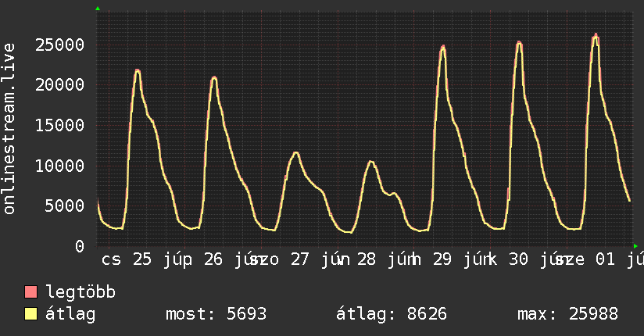The width and height of the screenshot is (644, 336).
Task: Click the legtöbb legend label
Action: tap(80, 291)
